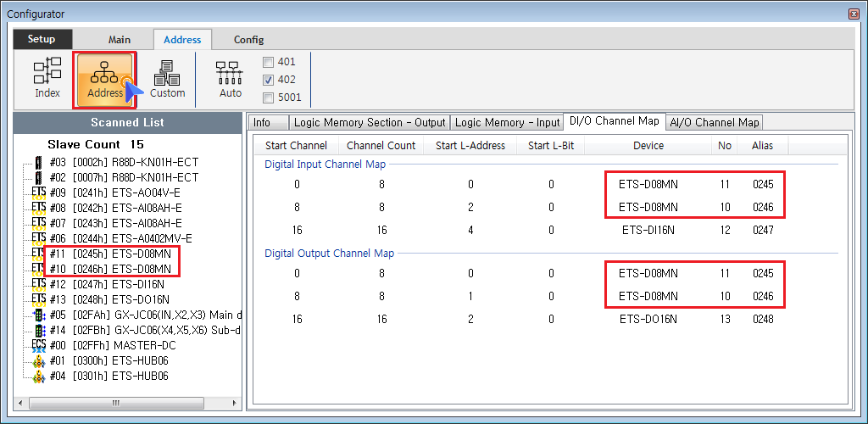Switch to AI/O Channel Map tab

[x=714, y=122]
